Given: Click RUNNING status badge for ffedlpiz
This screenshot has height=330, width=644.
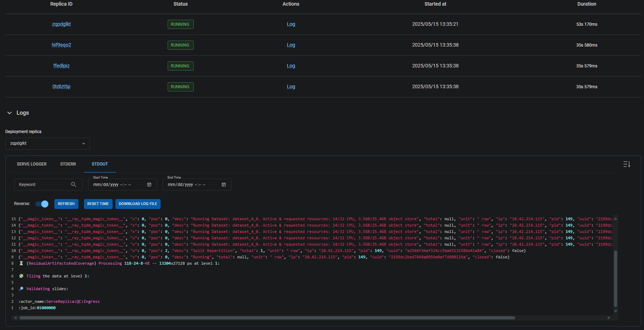Looking at the screenshot, I should click(180, 66).
